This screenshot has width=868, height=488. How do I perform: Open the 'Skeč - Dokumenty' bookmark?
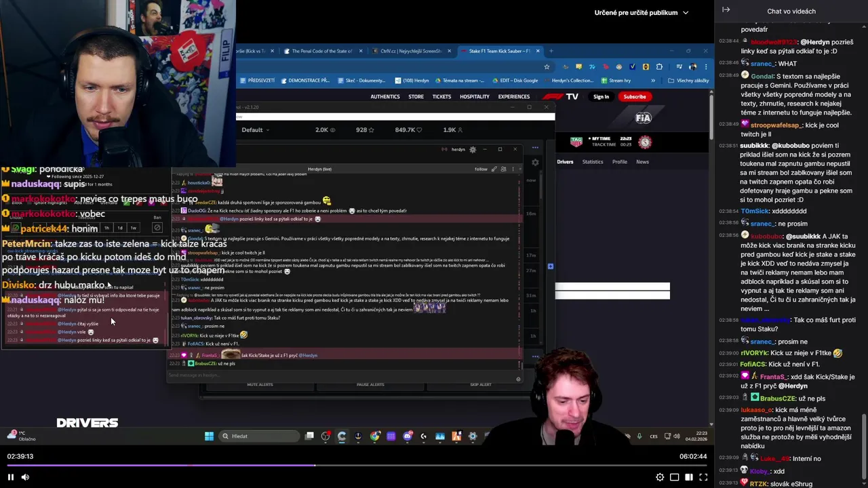[x=361, y=81]
